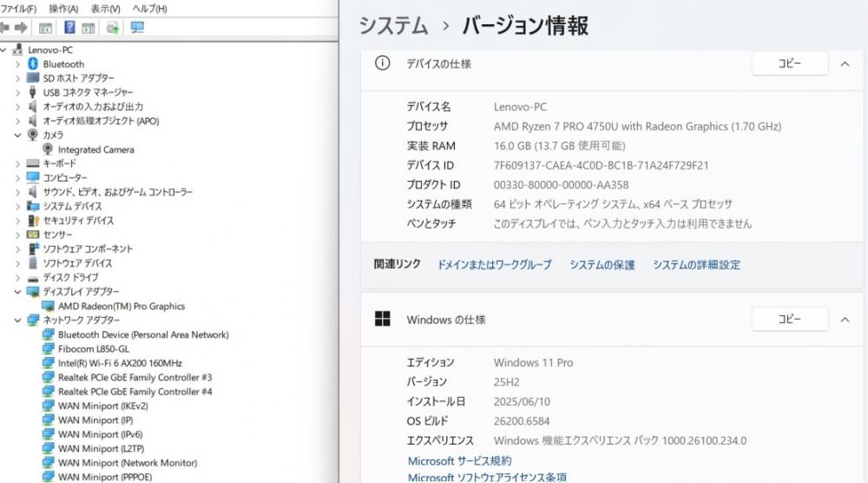Expand the ディスク ドライブ category
Image resolution: width=868 pixels, height=483 pixels.
(x=17, y=277)
